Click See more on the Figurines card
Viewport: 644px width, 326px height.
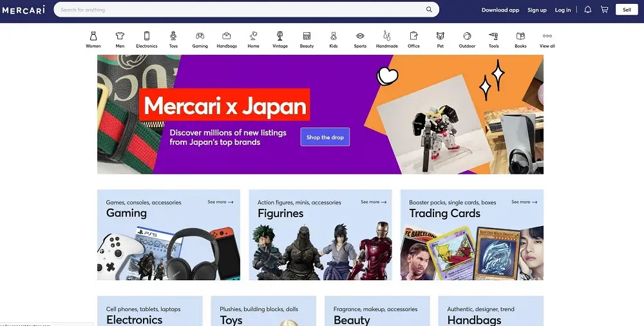pyautogui.click(x=374, y=202)
